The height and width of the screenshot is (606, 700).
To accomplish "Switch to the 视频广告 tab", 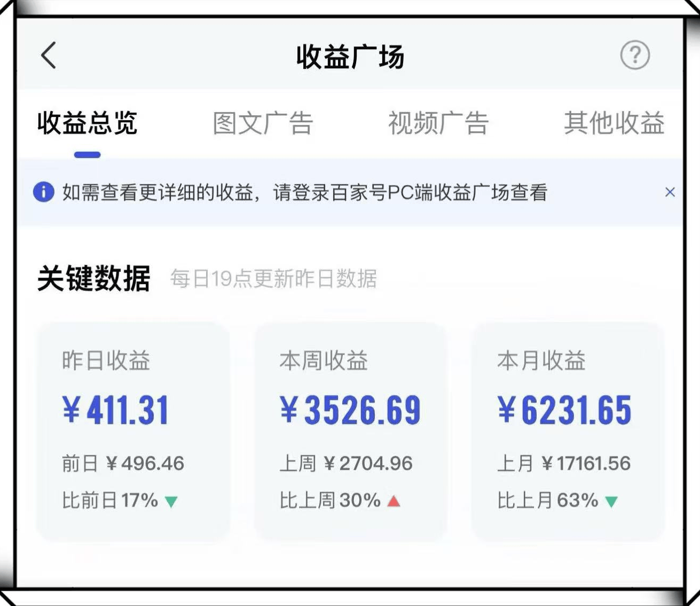I will (x=438, y=123).
